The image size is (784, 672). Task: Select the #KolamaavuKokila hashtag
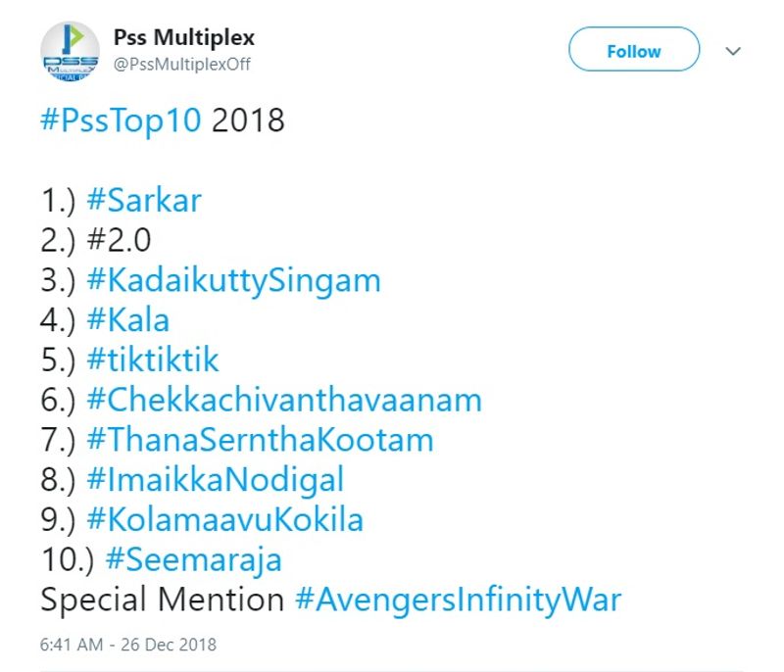pos(225,519)
